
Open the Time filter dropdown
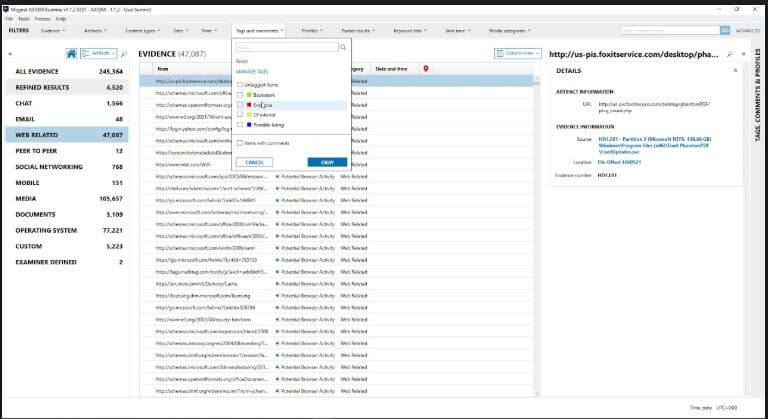click(209, 30)
